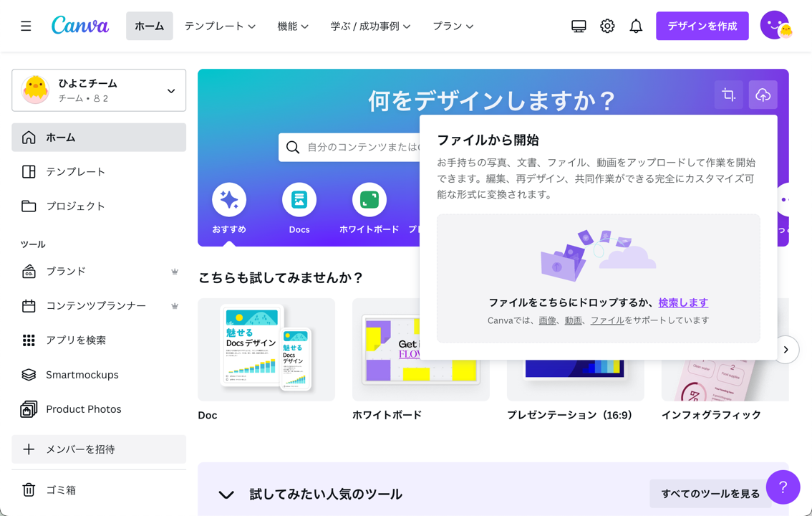812x516 pixels.
Task: Expand the 学ぶ / 成功事例 top menu
Action: [x=370, y=26]
